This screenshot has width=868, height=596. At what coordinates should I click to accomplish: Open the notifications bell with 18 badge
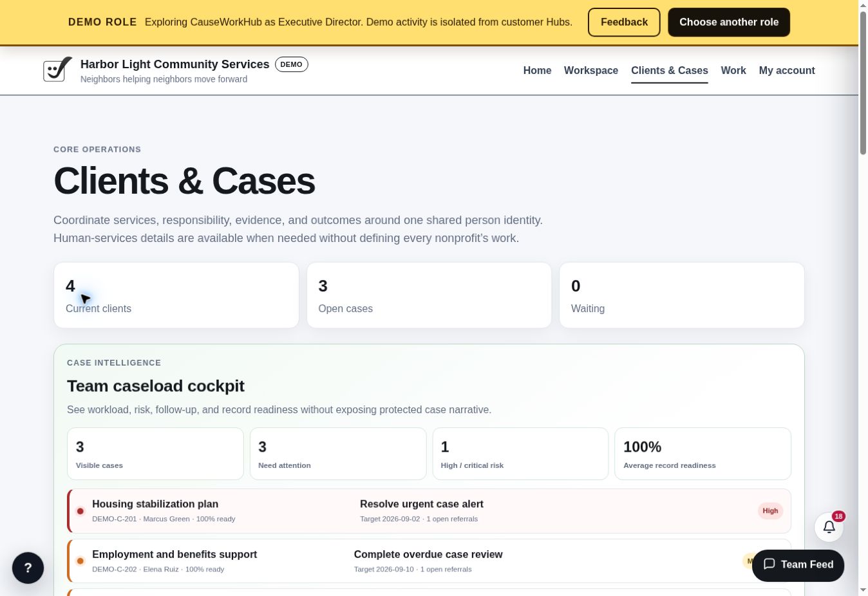point(829,527)
